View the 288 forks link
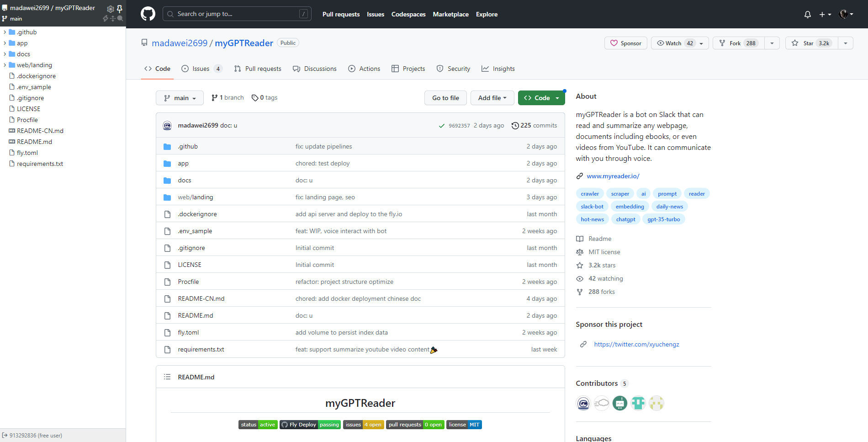Screen dimensions: 868x442 coord(596,292)
